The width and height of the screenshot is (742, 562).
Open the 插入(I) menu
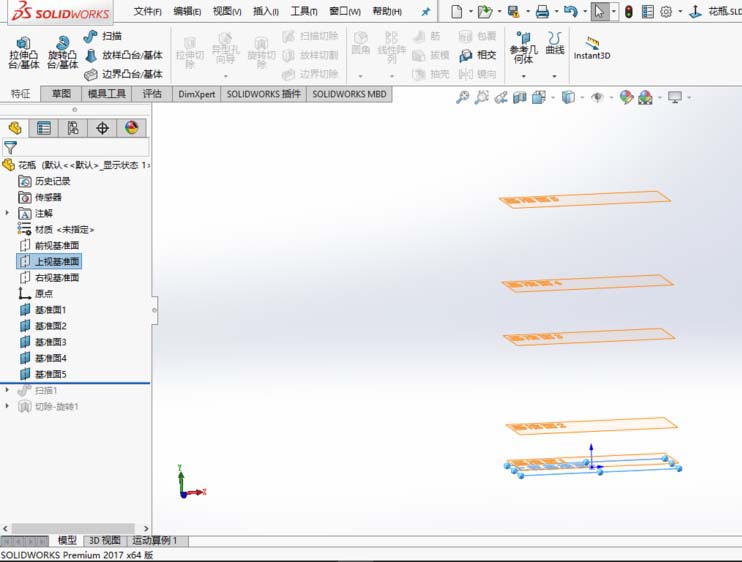[x=265, y=11]
